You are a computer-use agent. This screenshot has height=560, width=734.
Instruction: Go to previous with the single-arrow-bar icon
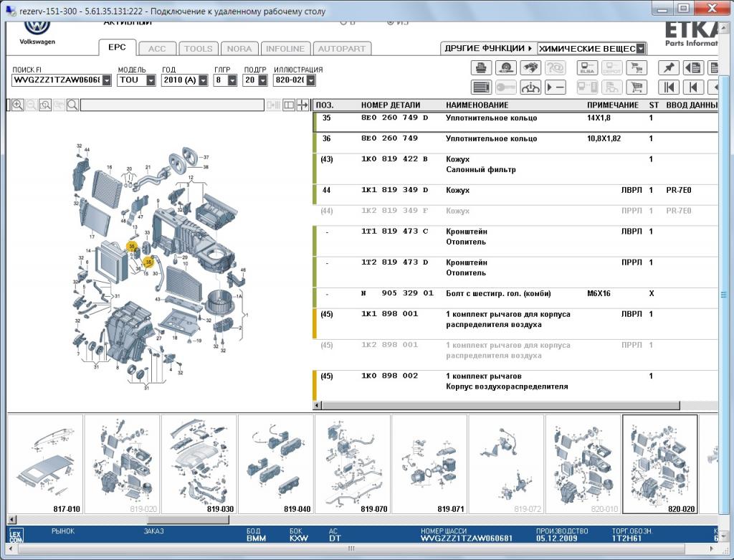pos(693,87)
